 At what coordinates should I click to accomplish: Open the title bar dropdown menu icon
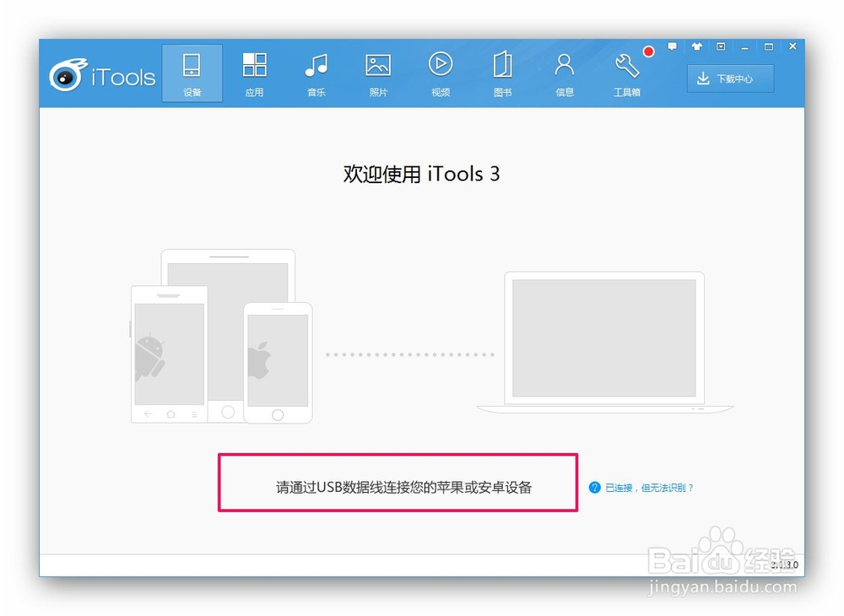coord(721,46)
